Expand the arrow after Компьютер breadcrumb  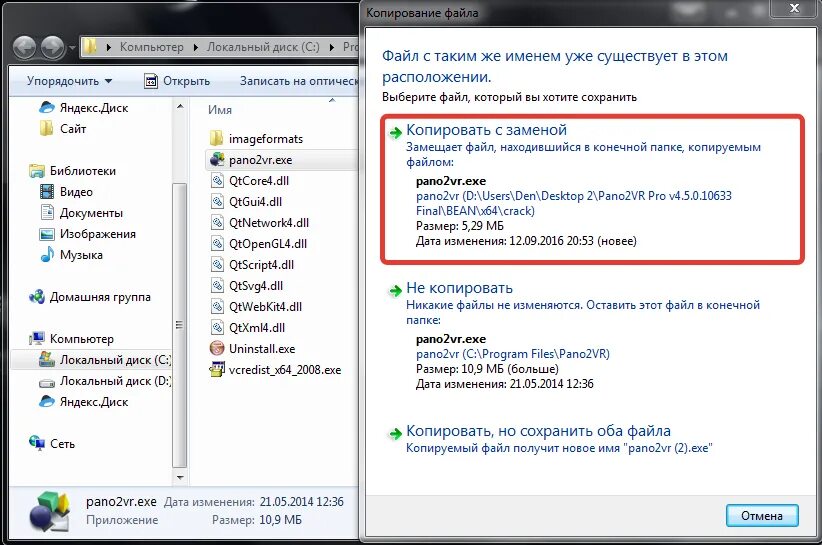(x=196, y=47)
